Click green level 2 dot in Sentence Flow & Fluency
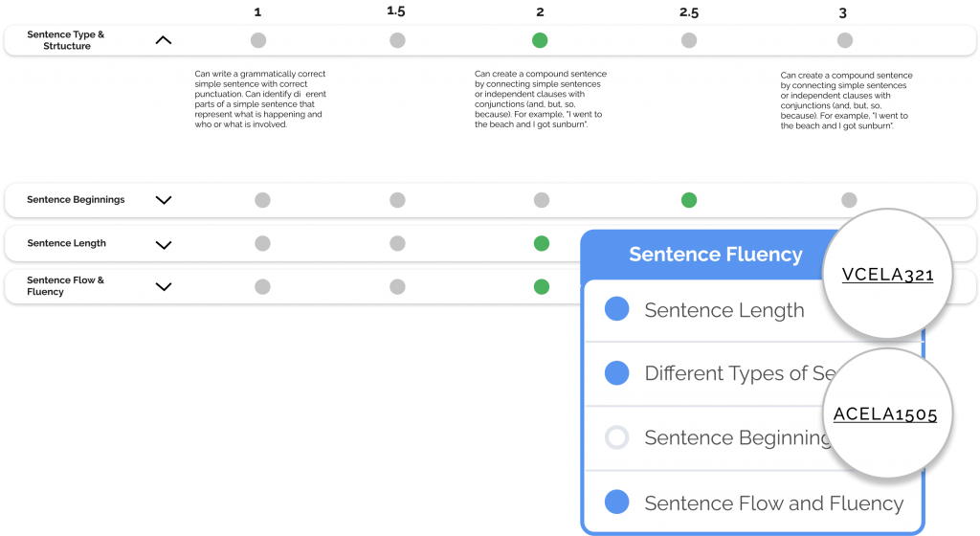This screenshot has height=536, width=980. (x=542, y=287)
